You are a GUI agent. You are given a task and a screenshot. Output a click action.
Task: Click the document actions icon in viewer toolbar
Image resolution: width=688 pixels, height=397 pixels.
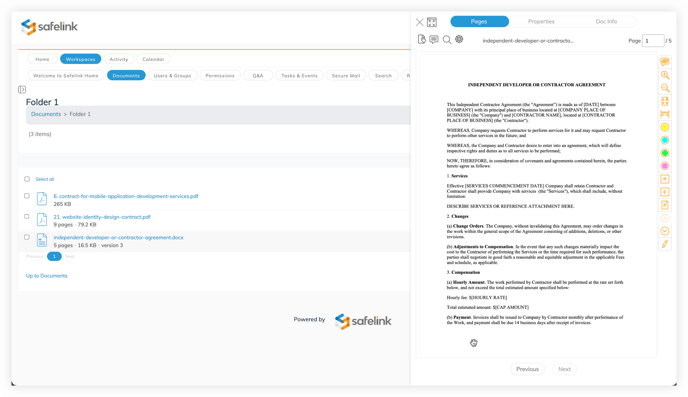click(x=422, y=39)
